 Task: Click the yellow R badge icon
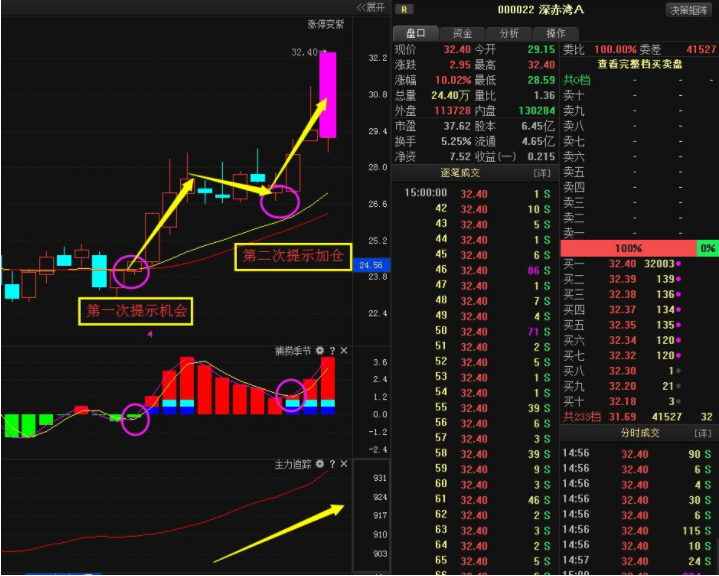(404, 9)
